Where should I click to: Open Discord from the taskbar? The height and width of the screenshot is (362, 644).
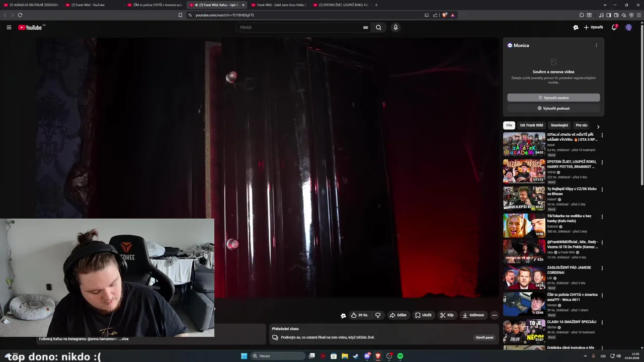tap(367, 356)
